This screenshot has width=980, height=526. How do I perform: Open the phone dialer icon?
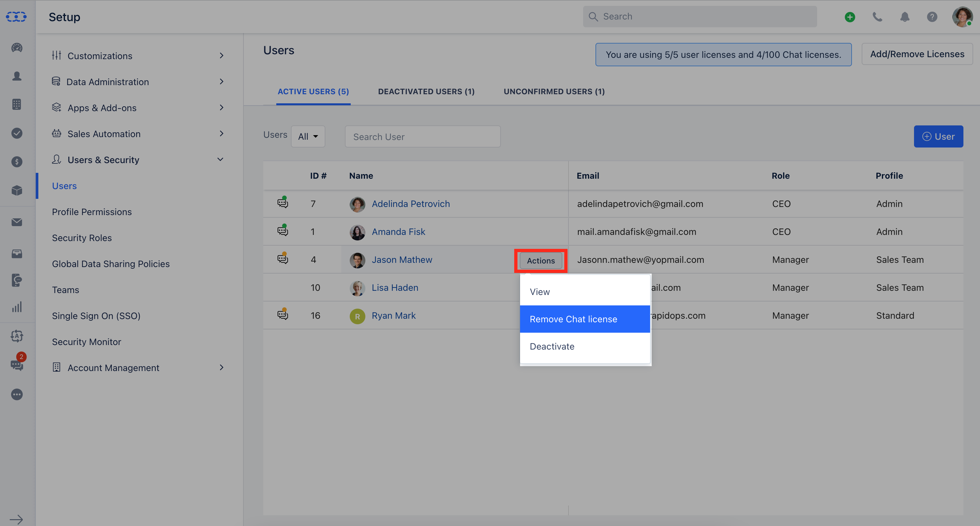point(877,17)
